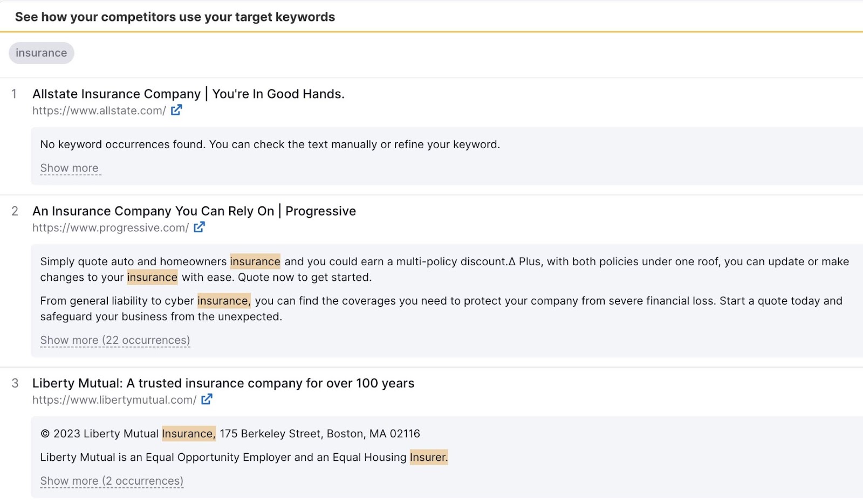Open Allstate site via its external link icon
The height and width of the screenshot is (504, 863).
(x=176, y=110)
